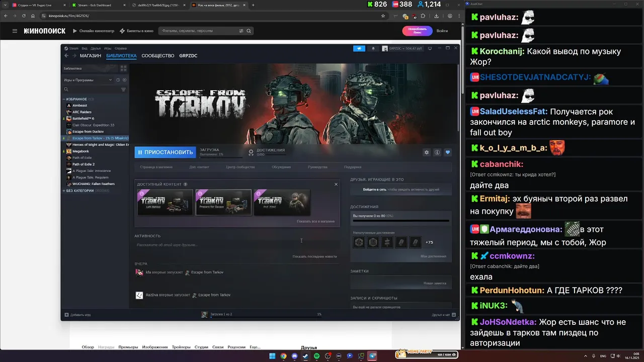Open Центр сообщества link
This screenshot has height=362, width=644.
point(240,167)
